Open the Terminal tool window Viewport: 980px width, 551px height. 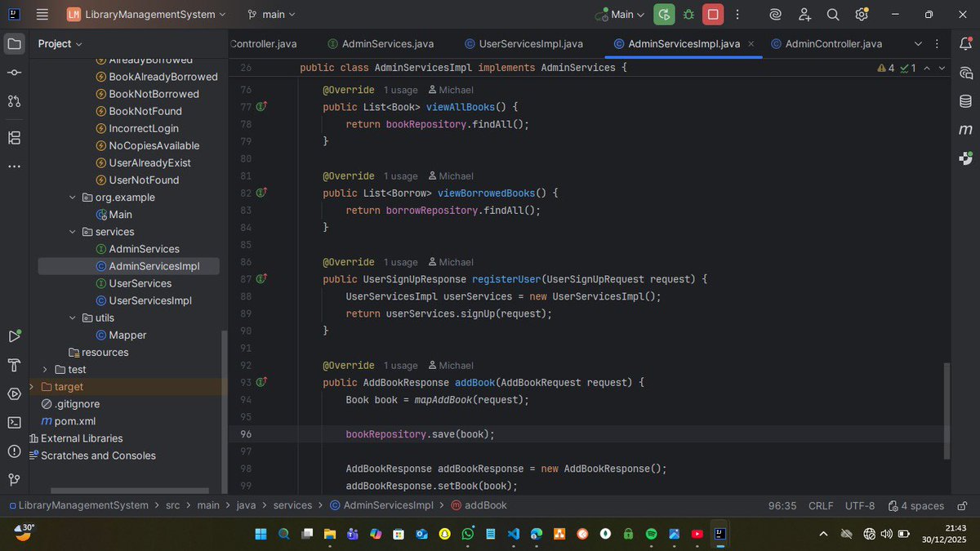[x=14, y=422]
